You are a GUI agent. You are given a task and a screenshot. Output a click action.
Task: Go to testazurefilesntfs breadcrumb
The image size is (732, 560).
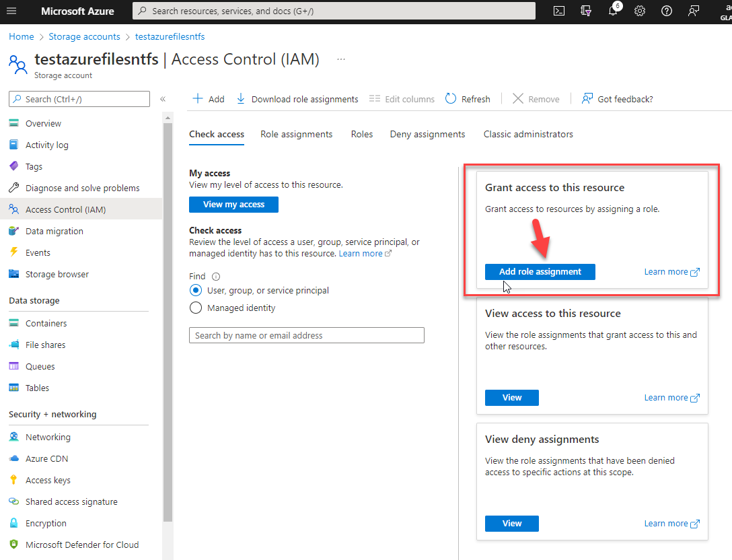pos(170,37)
